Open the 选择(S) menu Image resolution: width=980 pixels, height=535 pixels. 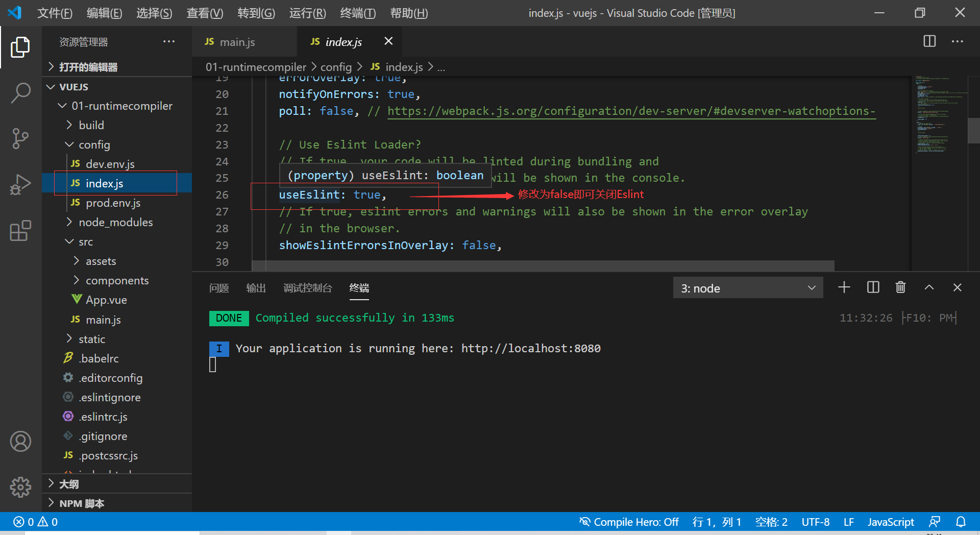154,13
